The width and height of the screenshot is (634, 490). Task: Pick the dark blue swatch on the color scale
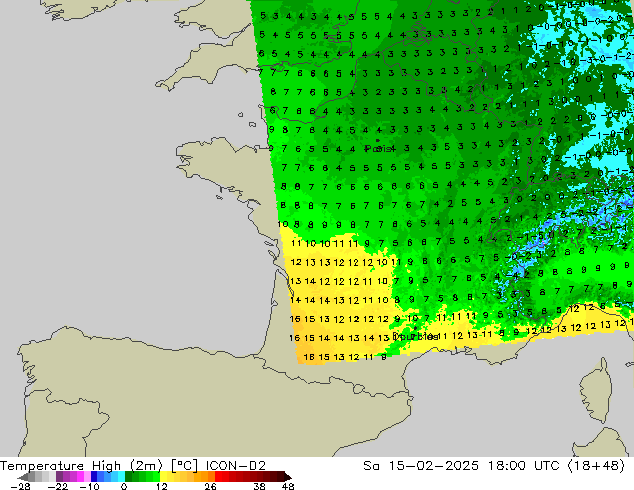[x=94, y=477]
